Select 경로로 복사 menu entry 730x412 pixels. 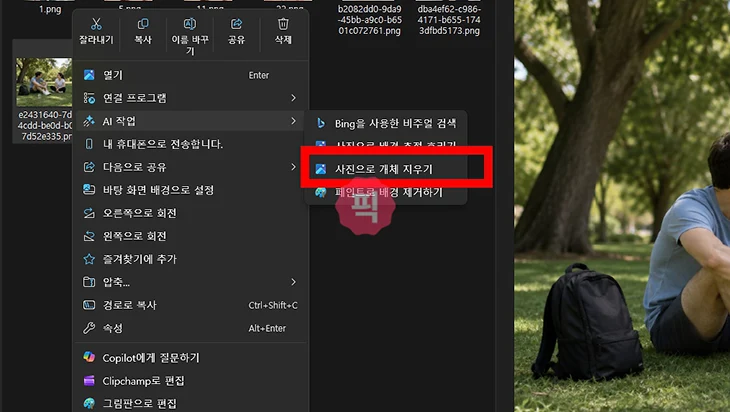tap(190, 305)
